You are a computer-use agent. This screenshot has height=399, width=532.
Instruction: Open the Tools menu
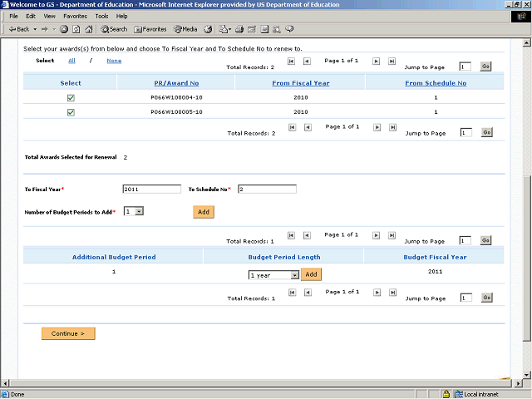click(x=101, y=16)
